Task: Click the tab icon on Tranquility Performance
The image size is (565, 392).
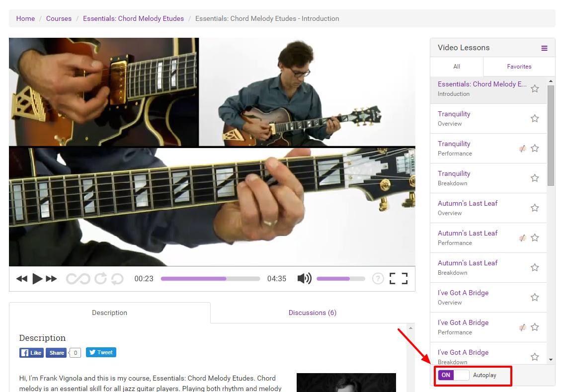Action: pyautogui.click(x=522, y=149)
